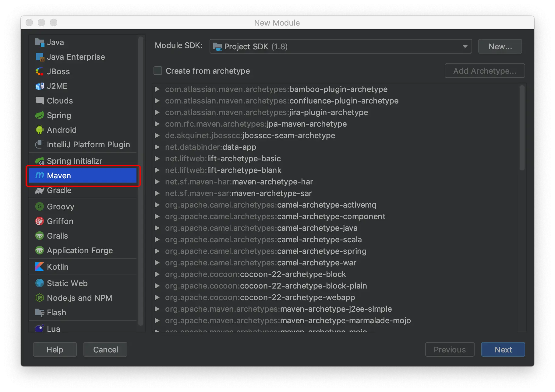Click the IntelliJ Platform Plugin icon
The width and height of the screenshot is (555, 392).
pyautogui.click(x=40, y=145)
